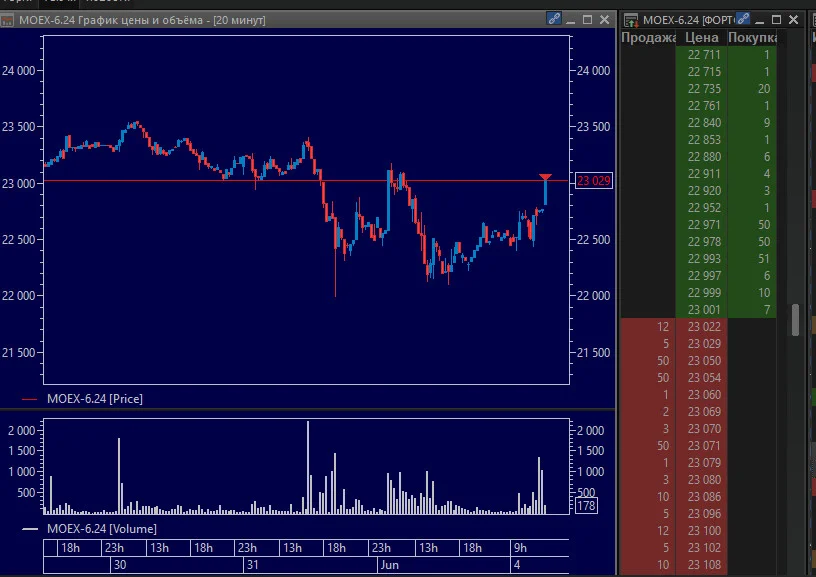Maximize the price and volume chart window
This screenshot has height=577, width=816.
pyautogui.click(x=588, y=20)
